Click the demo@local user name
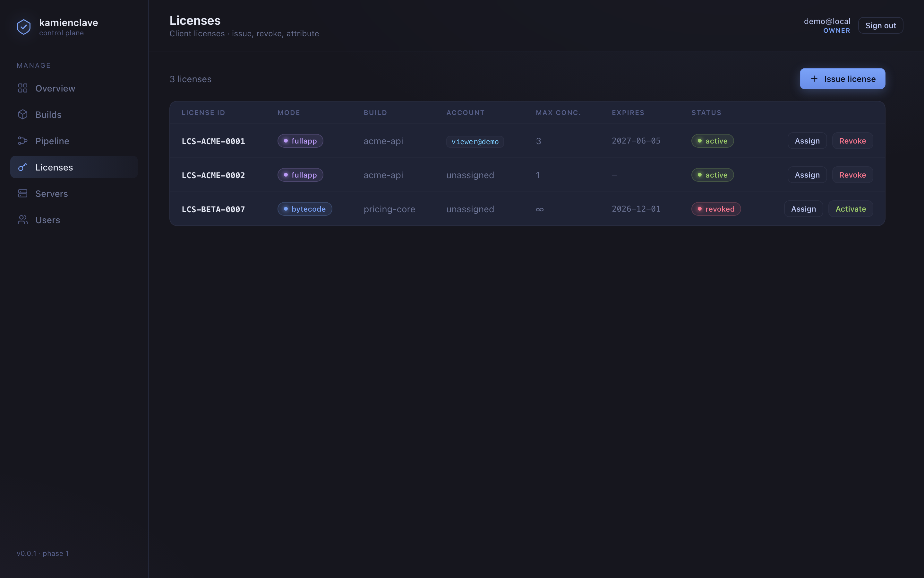Viewport: 924px width, 578px height. point(827,22)
